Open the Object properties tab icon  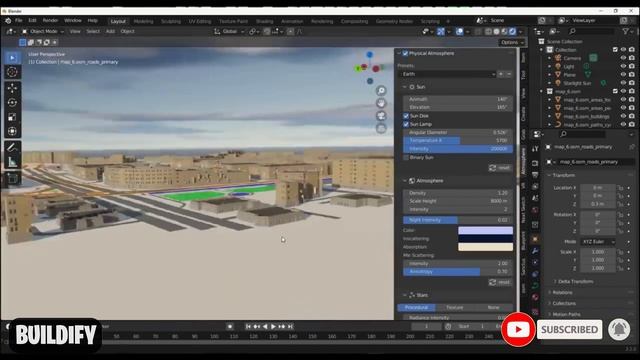pos(535,239)
